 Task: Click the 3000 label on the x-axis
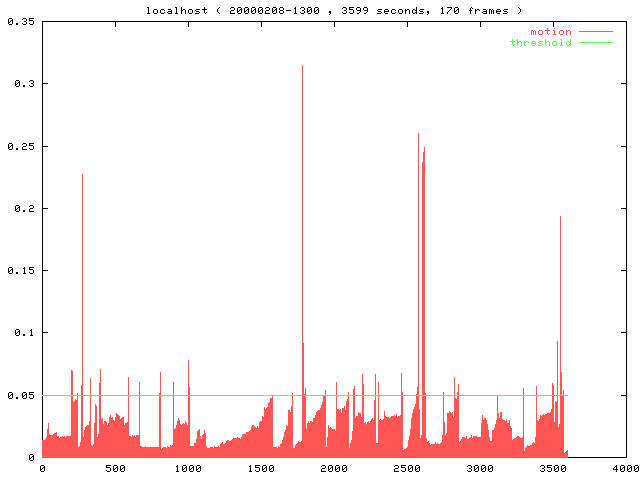480,468
